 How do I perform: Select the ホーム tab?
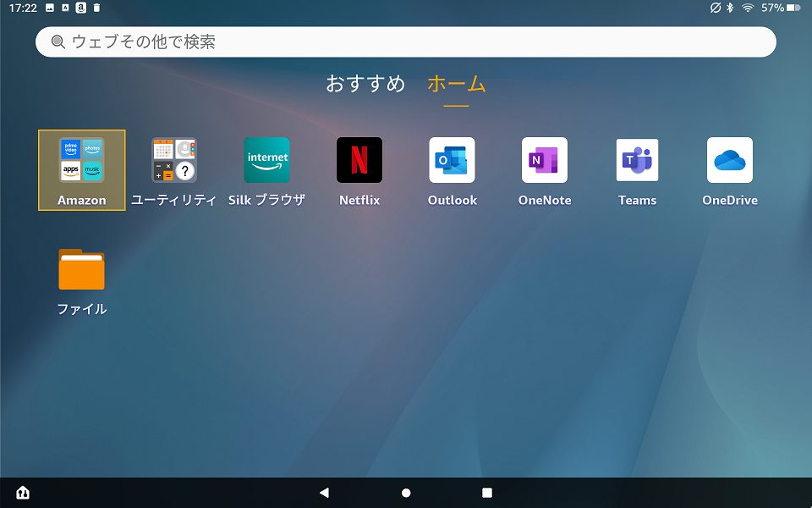tap(456, 85)
